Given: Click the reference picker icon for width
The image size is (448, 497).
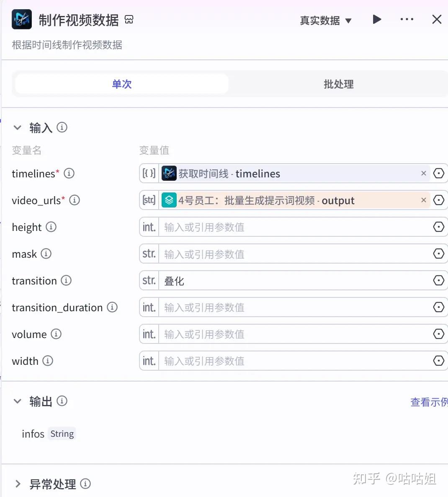Looking at the screenshot, I should click(438, 361).
